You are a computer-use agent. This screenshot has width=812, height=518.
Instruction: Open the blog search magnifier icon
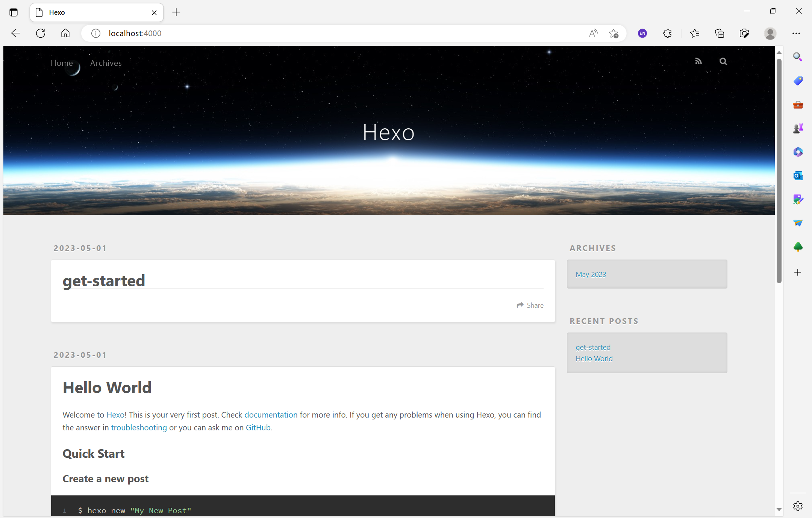pos(723,61)
